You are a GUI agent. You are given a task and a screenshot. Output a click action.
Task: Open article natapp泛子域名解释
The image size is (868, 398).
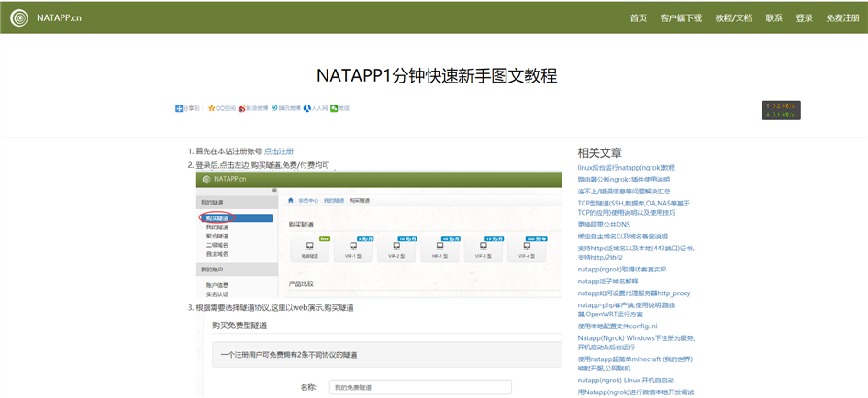[x=607, y=282]
